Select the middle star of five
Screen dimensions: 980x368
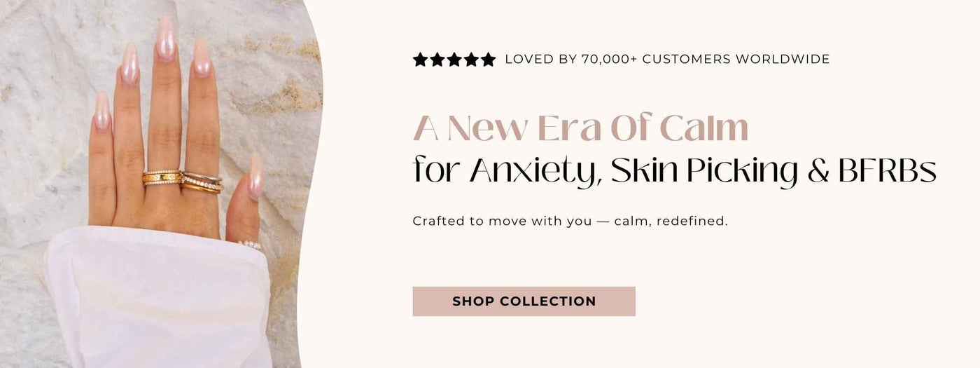pos(454,60)
